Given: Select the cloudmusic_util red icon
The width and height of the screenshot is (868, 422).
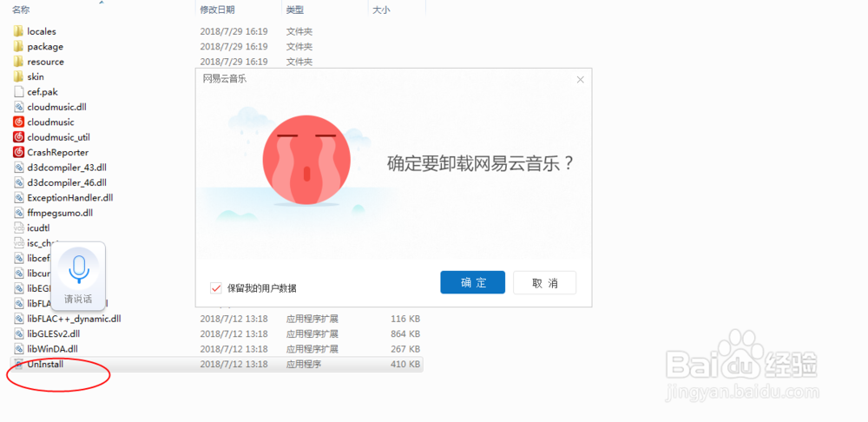Looking at the screenshot, I should tap(18, 137).
